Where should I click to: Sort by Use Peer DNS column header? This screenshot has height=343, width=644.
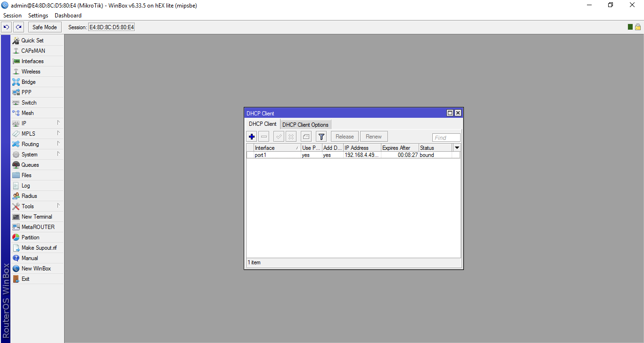tap(311, 148)
